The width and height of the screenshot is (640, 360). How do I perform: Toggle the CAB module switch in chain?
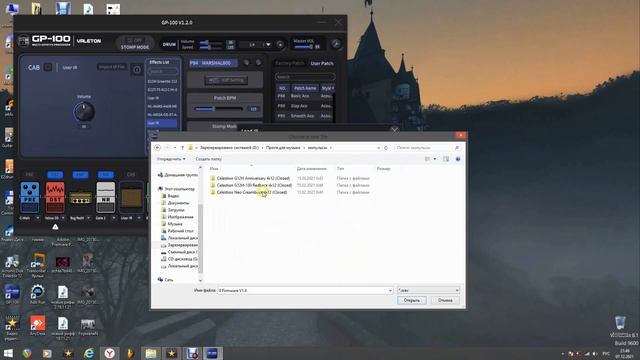pos(131,175)
